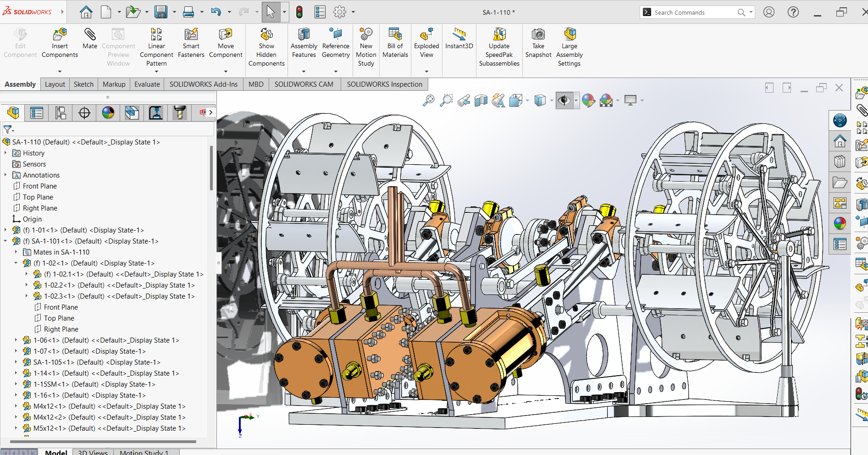Image resolution: width=868 pixels, height=455 pixels.
Task: Select SA-1-105<1> in the tree
Action: [97, 362]
